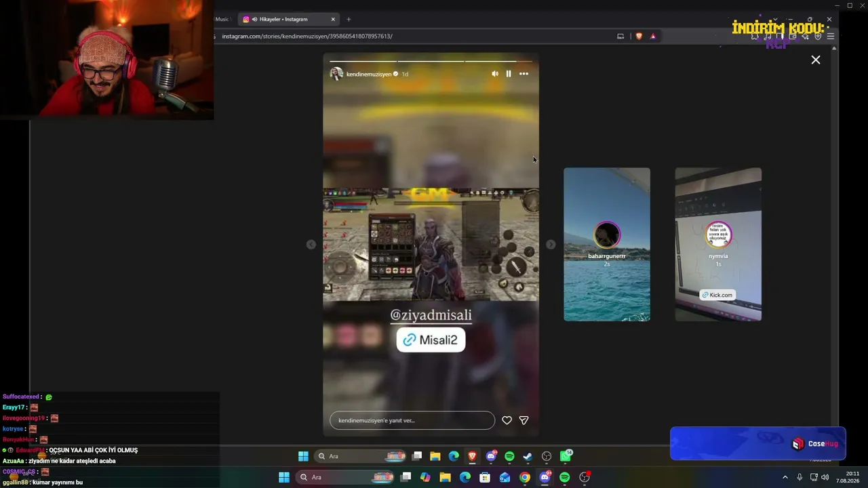Open Spotify on the upper taskbar
The image size is (868, 488).
pos(509,456)
